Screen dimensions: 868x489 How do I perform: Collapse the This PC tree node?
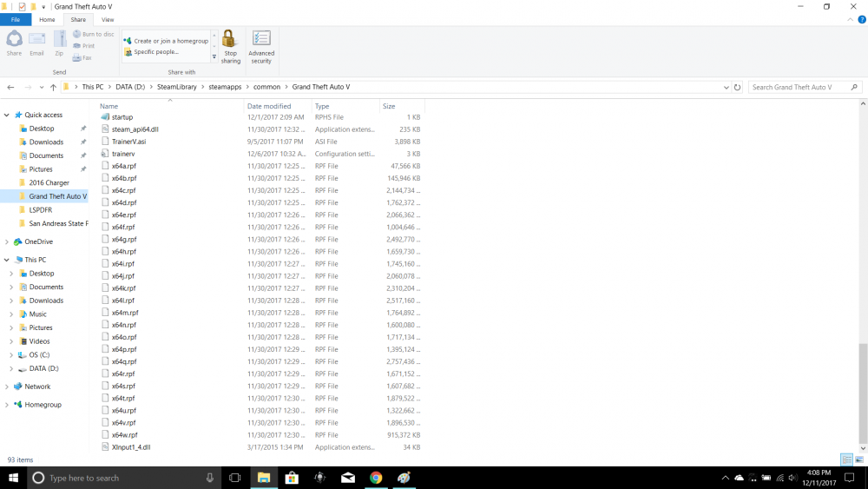pyautogui.click(x=7, y=260)
